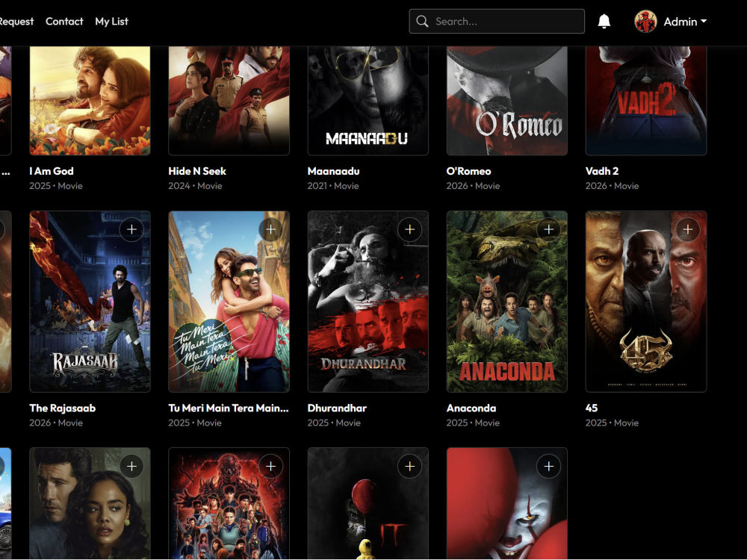Click "2026 • Movie" under O'Romeo
Screen dimensions: 747x560
pyautogui.click(x=474, y=186)
